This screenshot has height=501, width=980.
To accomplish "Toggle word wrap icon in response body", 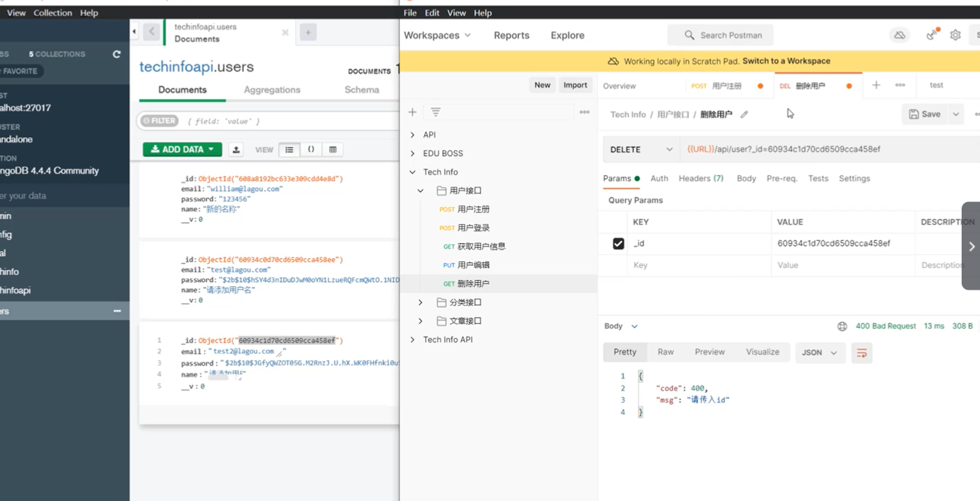I will 861,353.
